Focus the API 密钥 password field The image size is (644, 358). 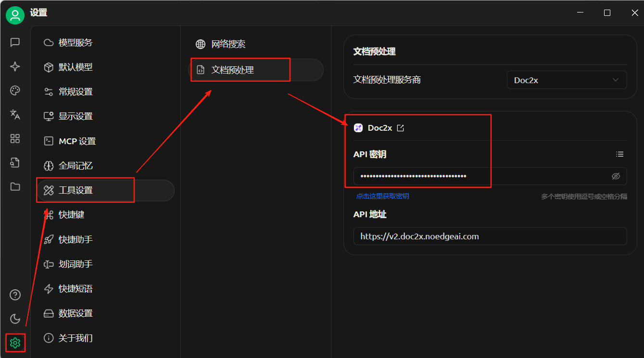click(x=490, y=176)
